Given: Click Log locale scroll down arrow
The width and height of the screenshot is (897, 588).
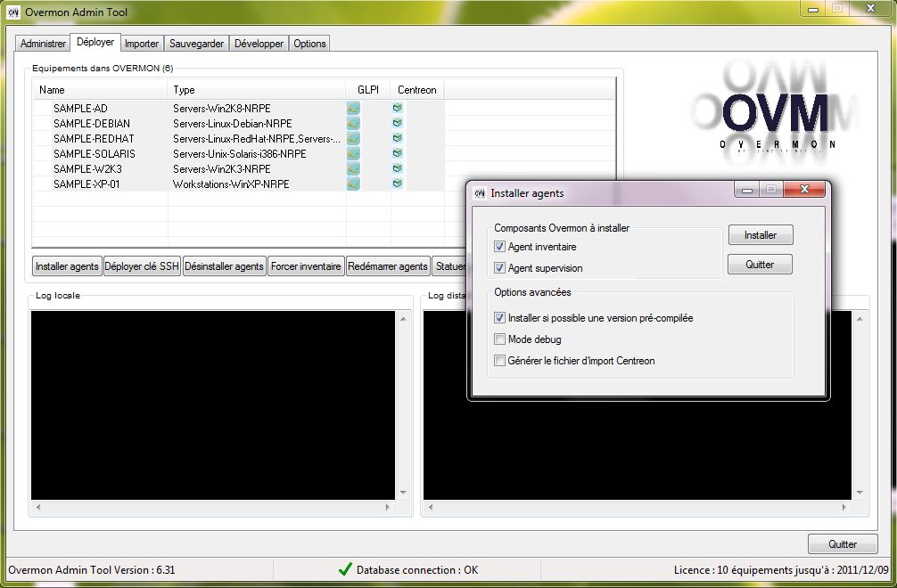Looking at the screenshot, I should [403, 492].
